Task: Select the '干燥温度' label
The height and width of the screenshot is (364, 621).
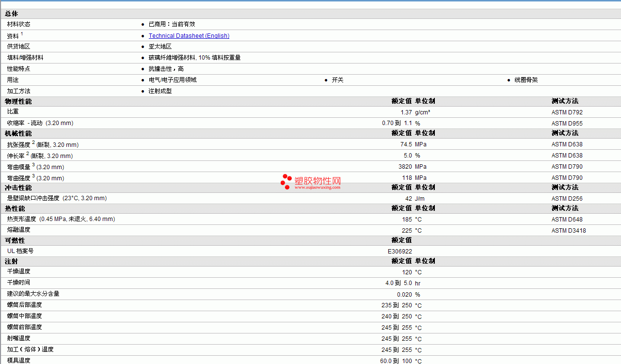Action: (x=19, y=272)
